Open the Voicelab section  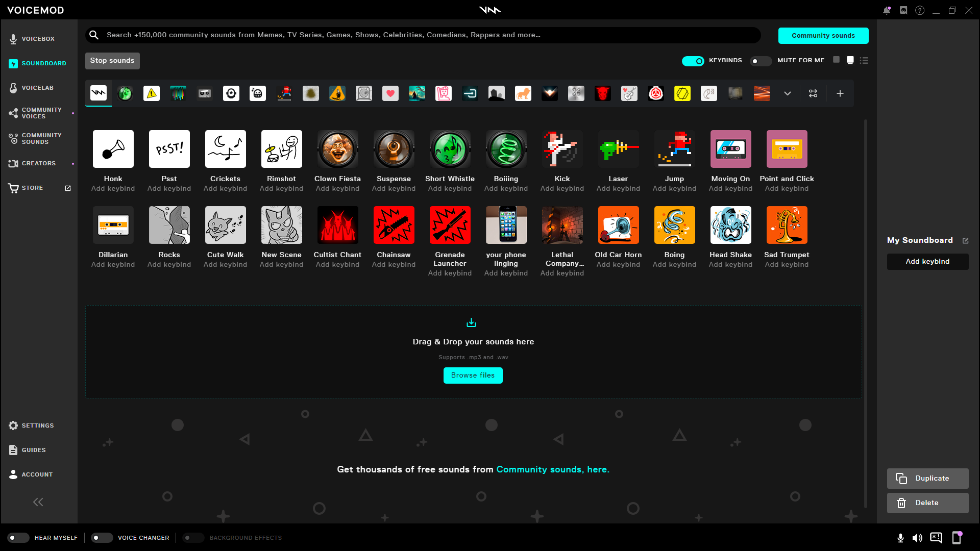[x=37, y=87]
